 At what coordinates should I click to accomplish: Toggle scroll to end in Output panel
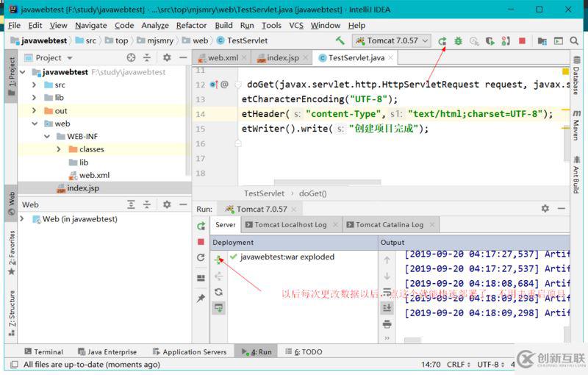(x=387, y=307)
